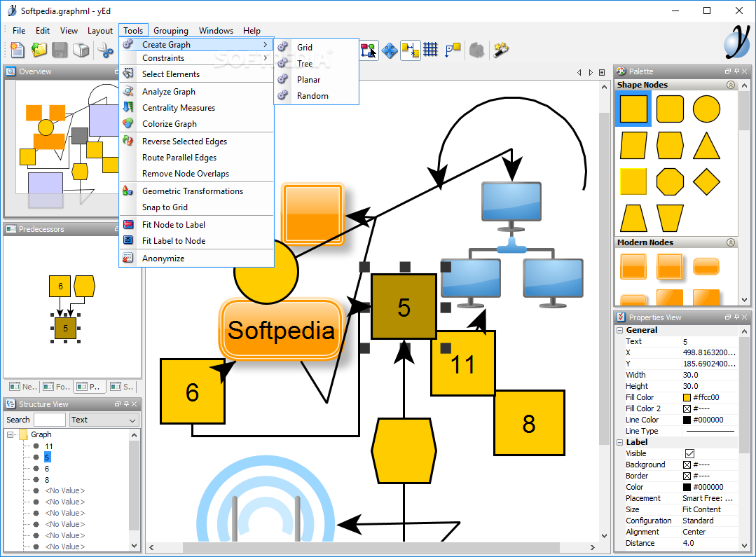Click Fit Node to Label entry

(196, 225)
